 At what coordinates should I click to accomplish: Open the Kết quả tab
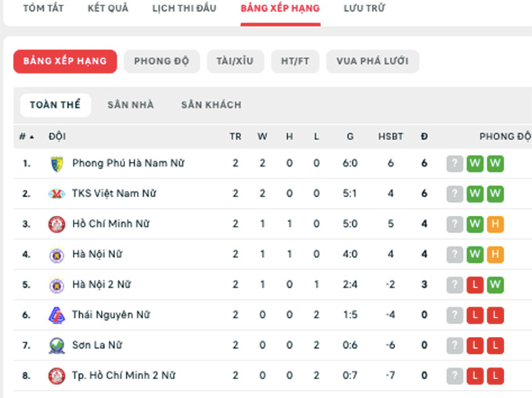tap(108, 8)
